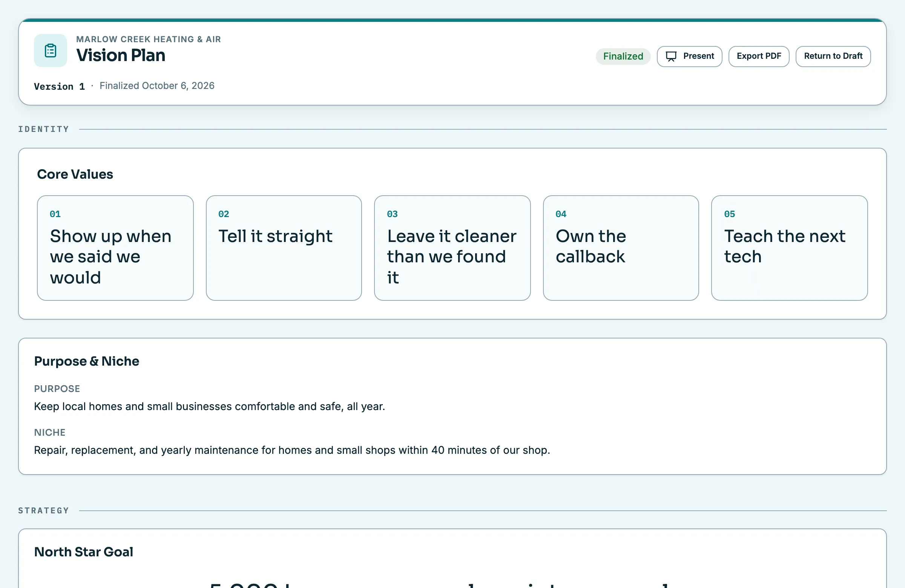Viewport: 905px width, 588px height.
Task: Select the 'Tell it straight' value card
Action: click(x=284, y=248)
